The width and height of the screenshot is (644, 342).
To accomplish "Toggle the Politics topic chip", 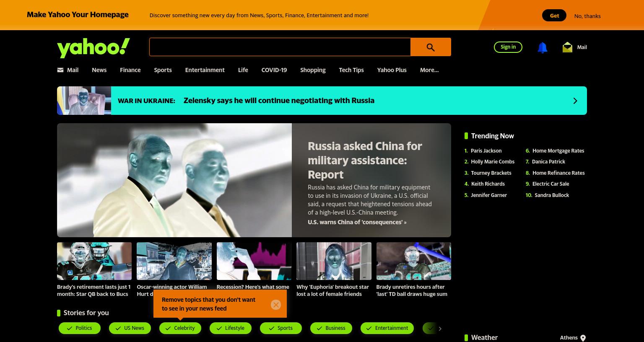I will (x=80, y=328).
